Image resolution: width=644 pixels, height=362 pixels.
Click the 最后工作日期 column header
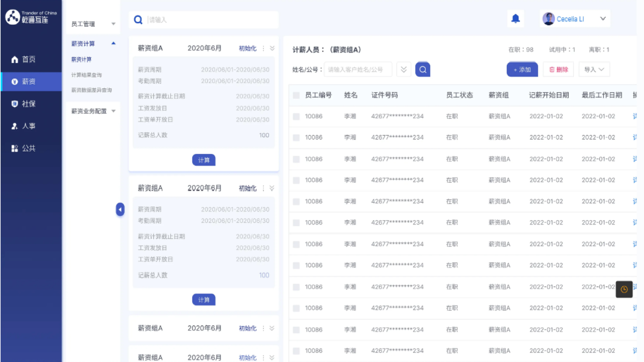[602, 95]
